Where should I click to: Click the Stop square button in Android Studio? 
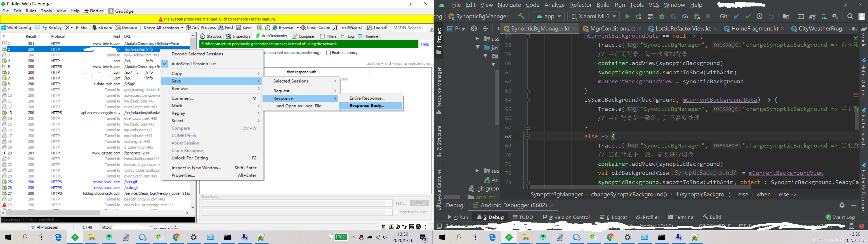pyautogui.click(x=708, y=16)
